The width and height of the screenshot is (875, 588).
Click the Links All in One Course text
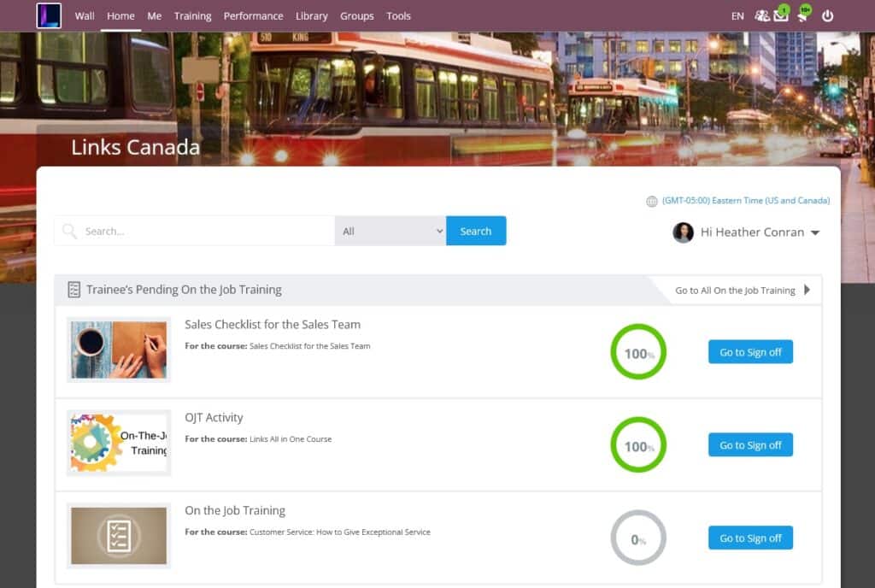(x=291, y=439)
